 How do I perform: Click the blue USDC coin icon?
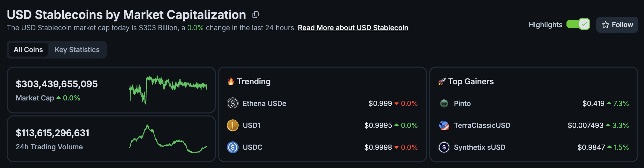tap(232, 147)
